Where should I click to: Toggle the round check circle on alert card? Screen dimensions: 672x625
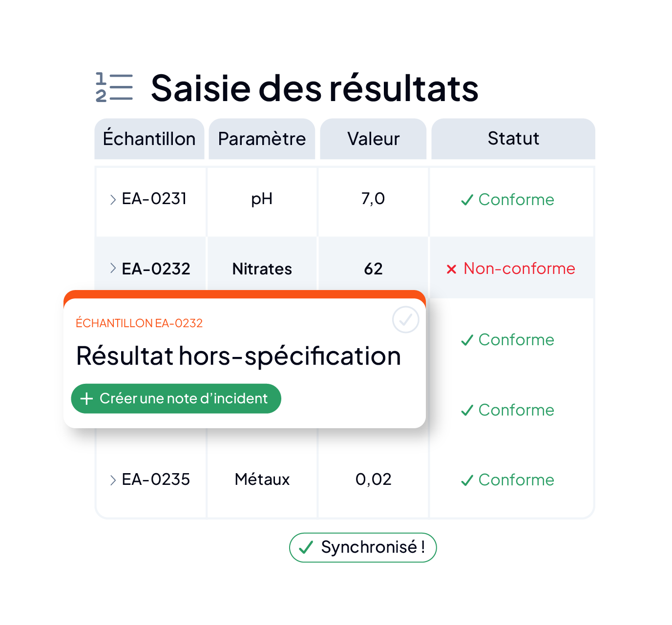click(406, 320)
